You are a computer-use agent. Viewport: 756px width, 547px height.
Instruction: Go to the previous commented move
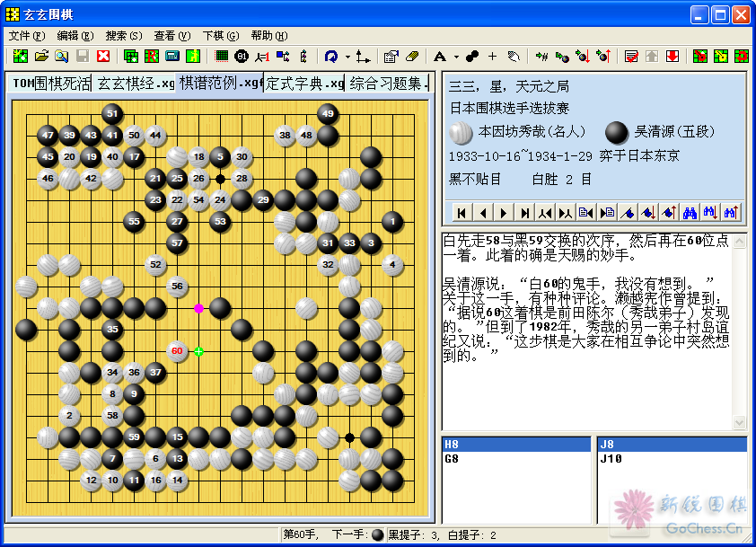[586, 213]
